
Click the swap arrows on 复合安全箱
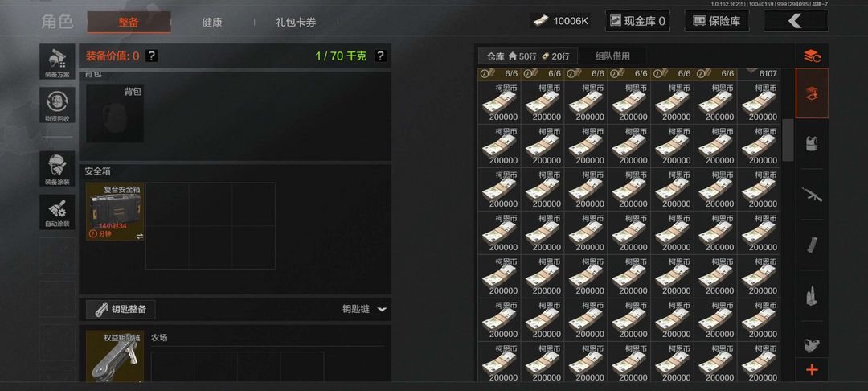pos(140,236)
